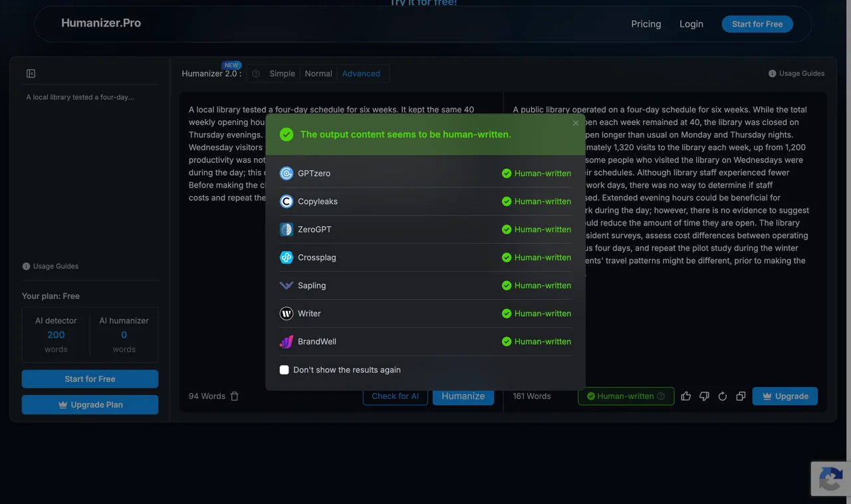Image resolution: width=851 pixels, height=504 pixels.
Task: Click the Upgrade button under output
Action: (785, 396)
